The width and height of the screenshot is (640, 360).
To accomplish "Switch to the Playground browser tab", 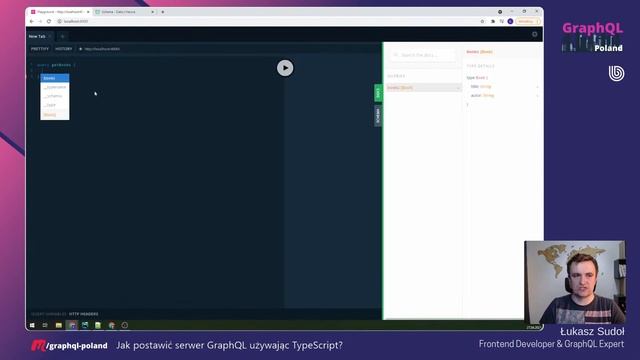I will pyautogui.click(x=60, y=12).
